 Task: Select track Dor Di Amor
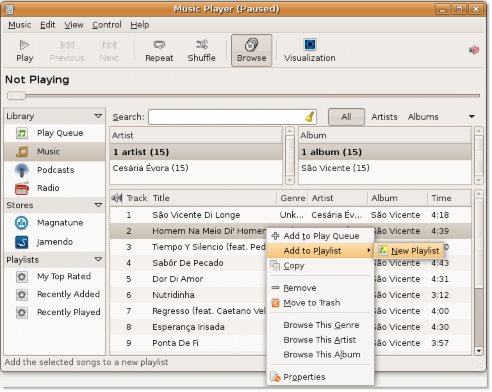click(188, 279)
